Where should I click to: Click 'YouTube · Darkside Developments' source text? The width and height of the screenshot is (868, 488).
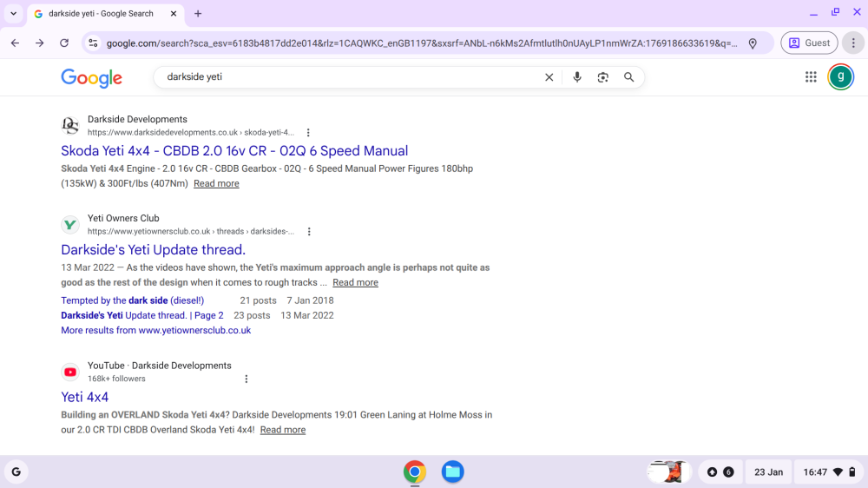[x=160, y=366]
